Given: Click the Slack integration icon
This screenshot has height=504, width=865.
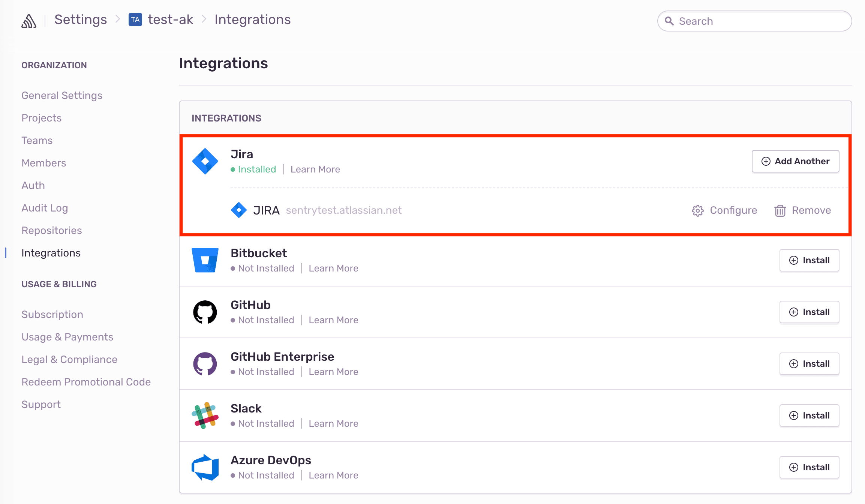Looking at the screenshot, I should tap(205, 415).
